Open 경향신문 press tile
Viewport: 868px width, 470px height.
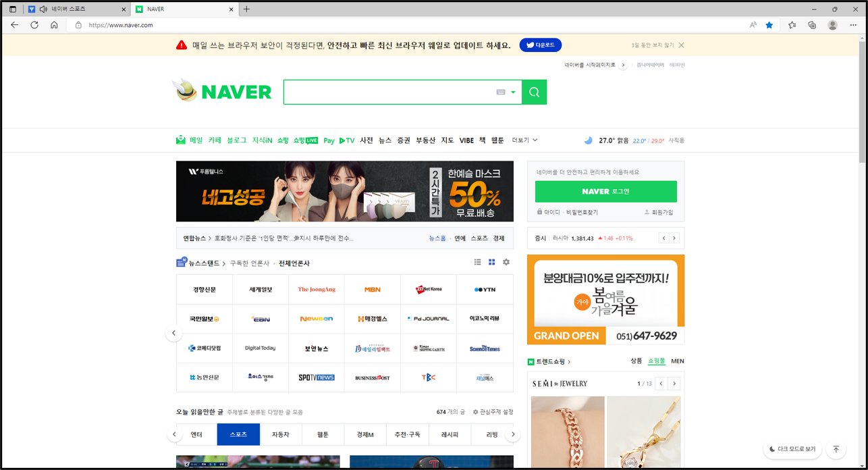click(205, 290)
